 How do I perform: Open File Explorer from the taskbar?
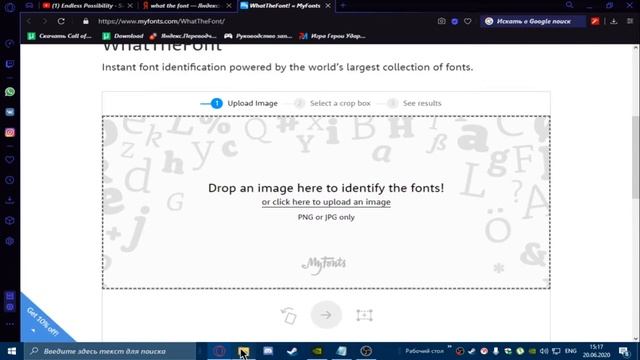pyautogui.click(x=244, y=351)
